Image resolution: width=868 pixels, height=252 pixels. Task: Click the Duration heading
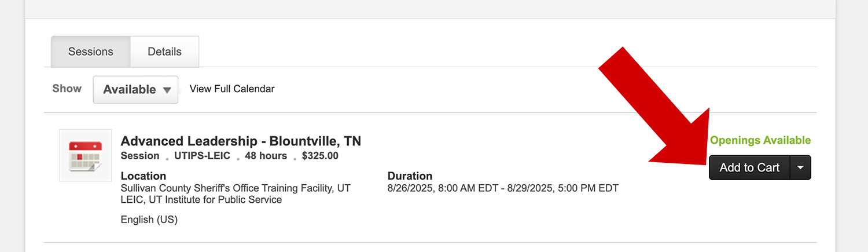pos(410,176)
